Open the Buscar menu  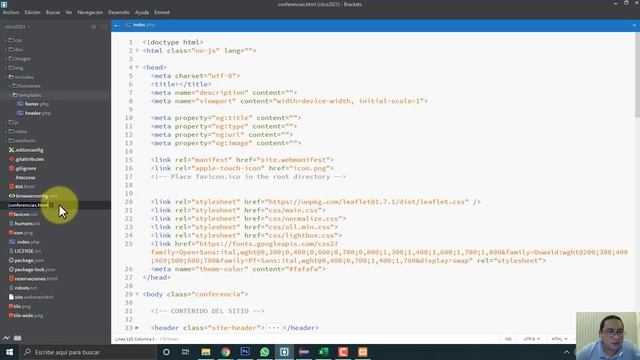coord(53,12)
